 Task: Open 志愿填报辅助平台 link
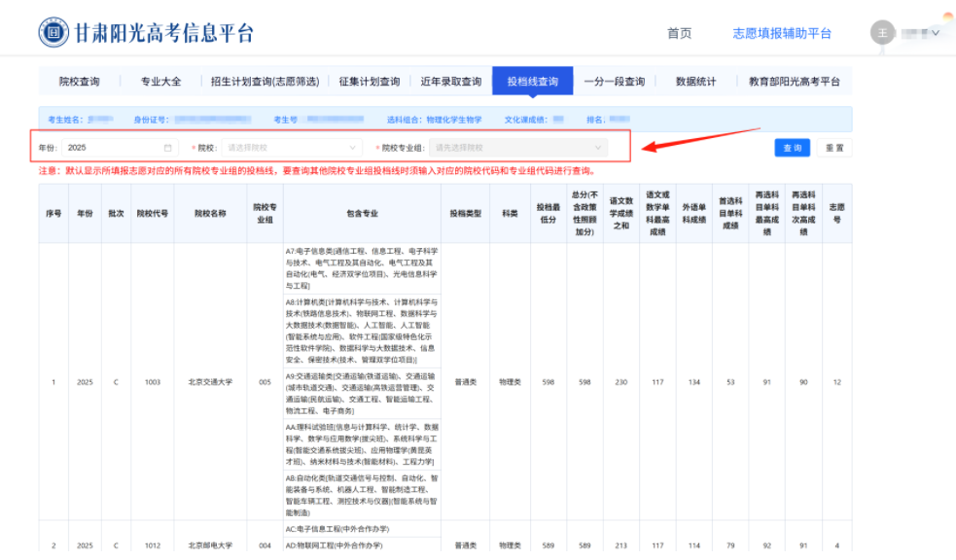[782, 33]
